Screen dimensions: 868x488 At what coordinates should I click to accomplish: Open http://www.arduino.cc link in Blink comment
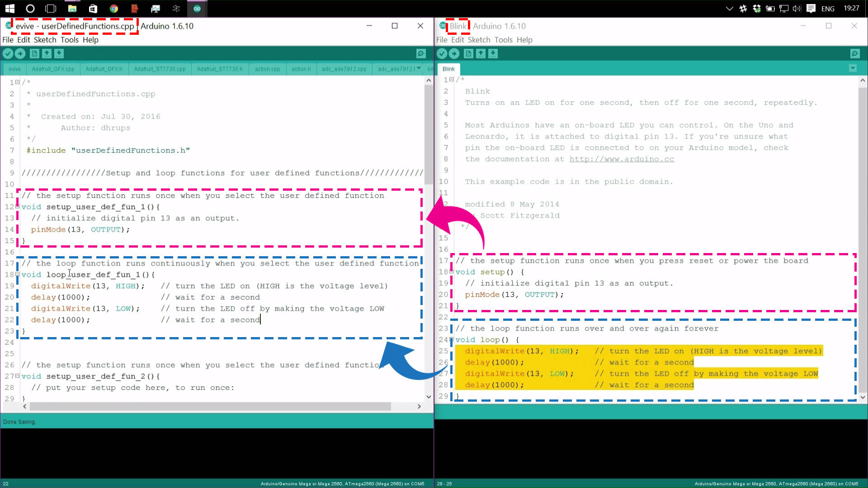(x=622, y=159)
